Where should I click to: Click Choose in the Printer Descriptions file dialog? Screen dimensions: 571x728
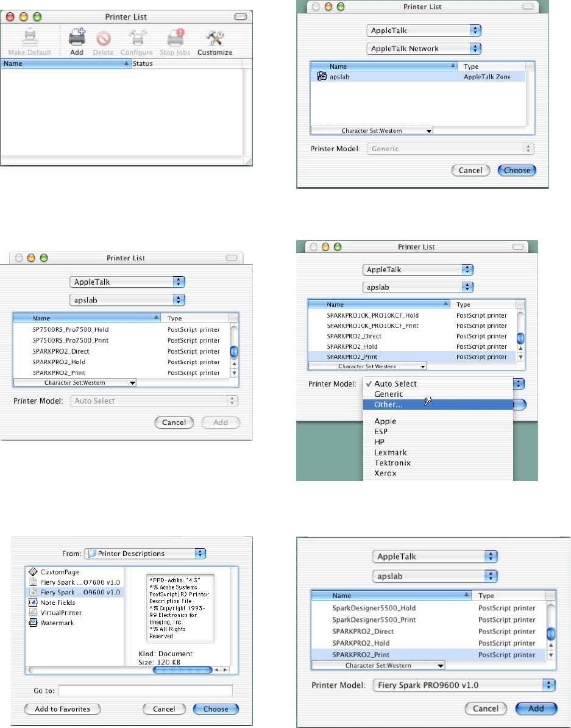(215, 709)
